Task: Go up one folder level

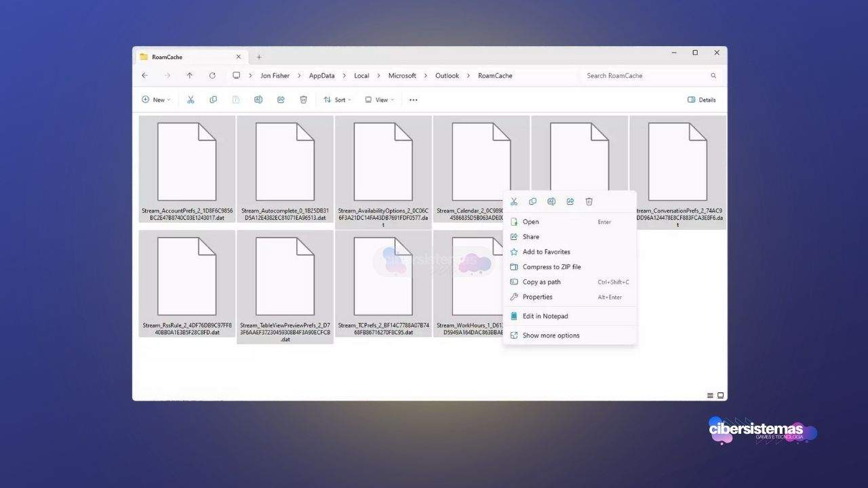Action: [x=190, y=75]
